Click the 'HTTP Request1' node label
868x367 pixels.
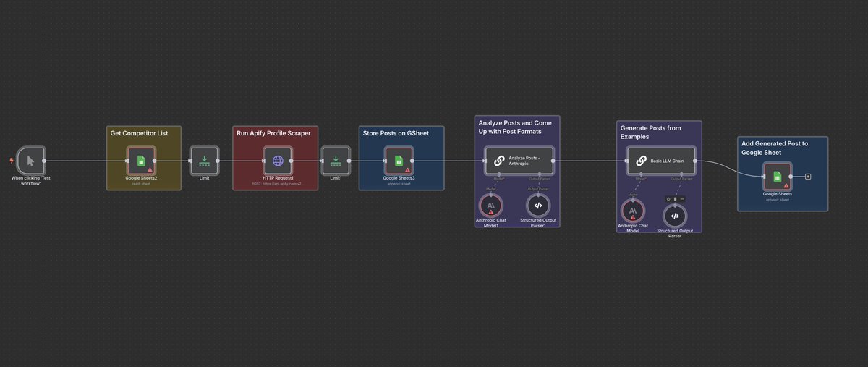(278, 178)
